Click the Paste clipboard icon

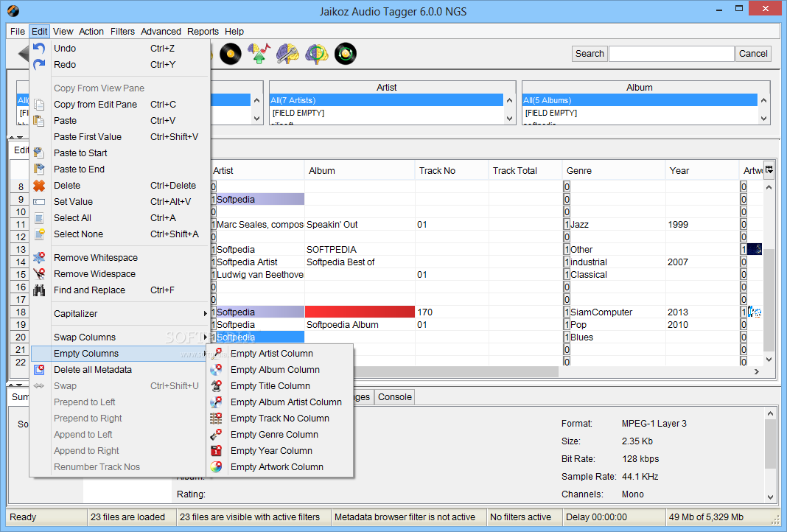pos(39,120)
